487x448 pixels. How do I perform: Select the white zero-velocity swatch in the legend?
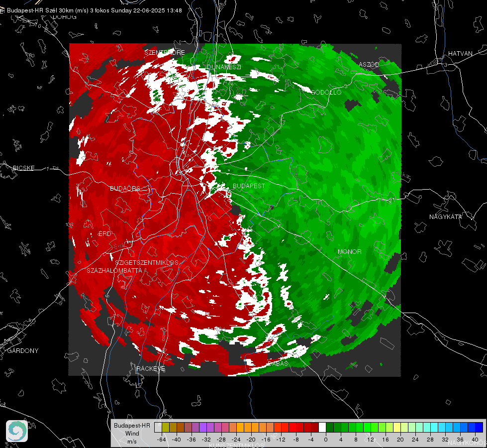[x=322, y=427]
